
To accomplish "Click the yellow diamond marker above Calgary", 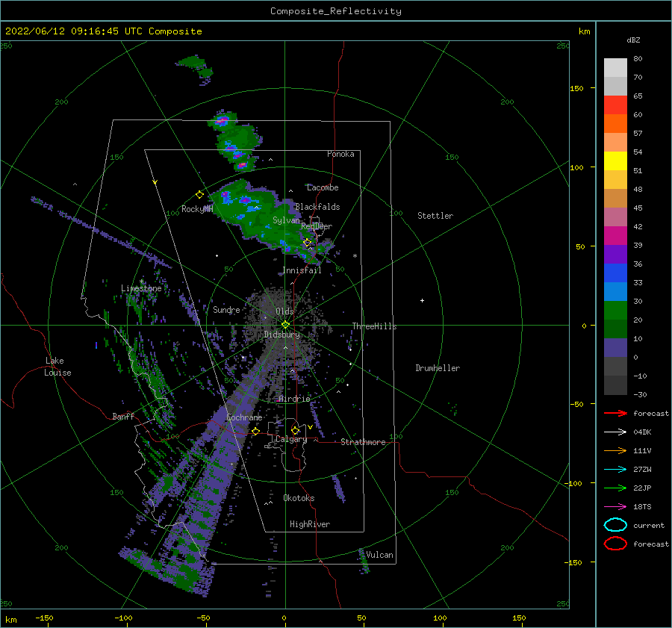I will [x=295, y=430].
